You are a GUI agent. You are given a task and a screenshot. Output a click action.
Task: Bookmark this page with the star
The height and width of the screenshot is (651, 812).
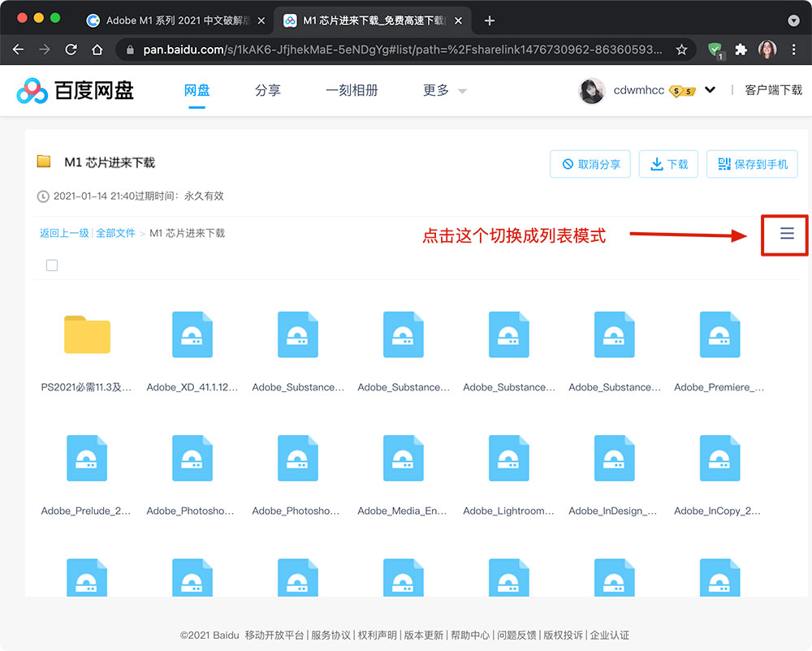point(681,50)
